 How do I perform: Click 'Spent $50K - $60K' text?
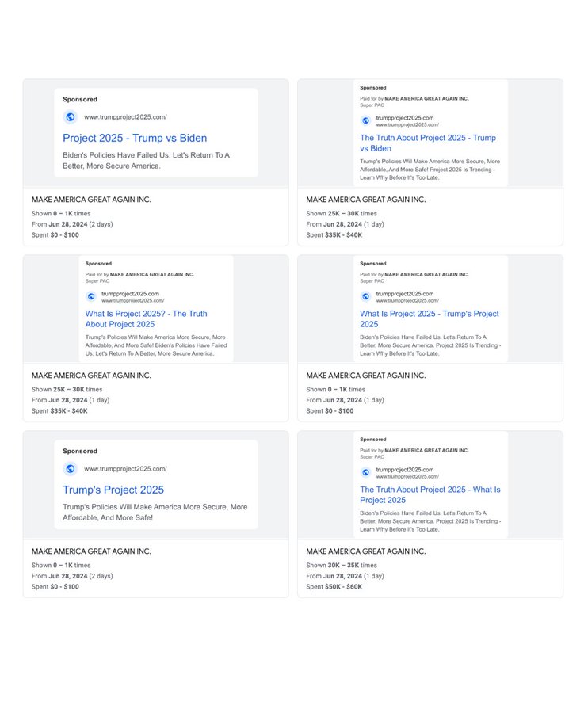tap(334, 586)
